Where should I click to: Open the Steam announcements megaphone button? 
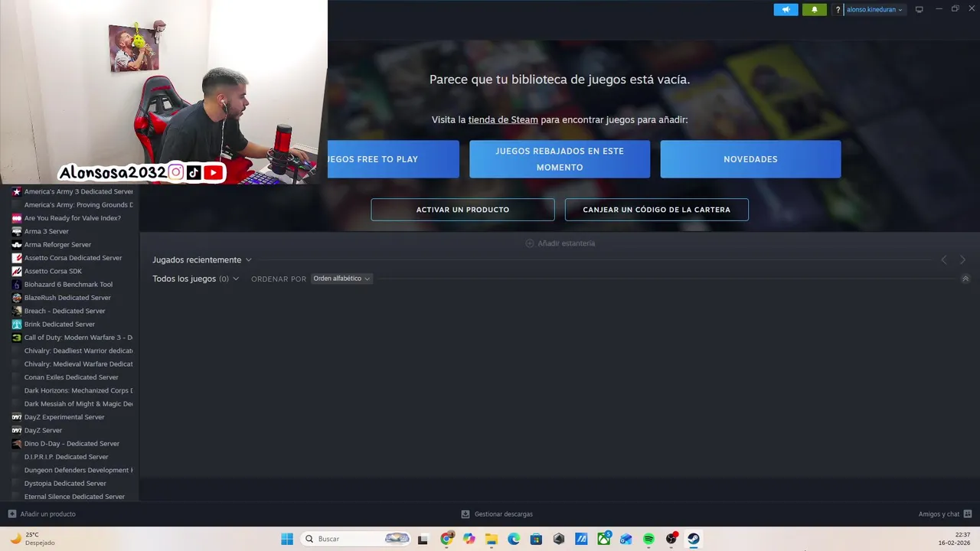pyautogui.click(x=786, y=10)
